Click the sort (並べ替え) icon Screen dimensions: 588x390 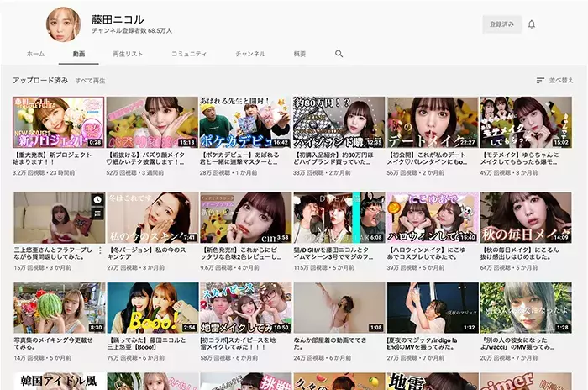click(x=540, y=80)
